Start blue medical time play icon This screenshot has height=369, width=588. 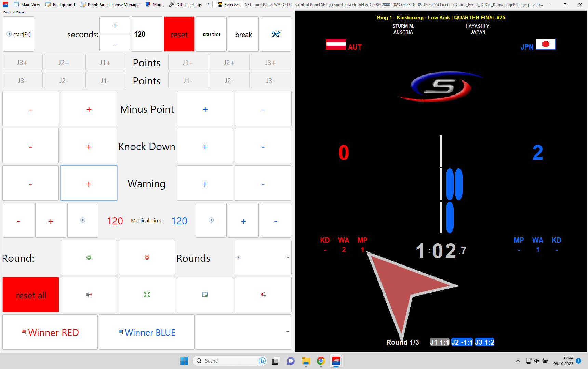coord(211,220)
